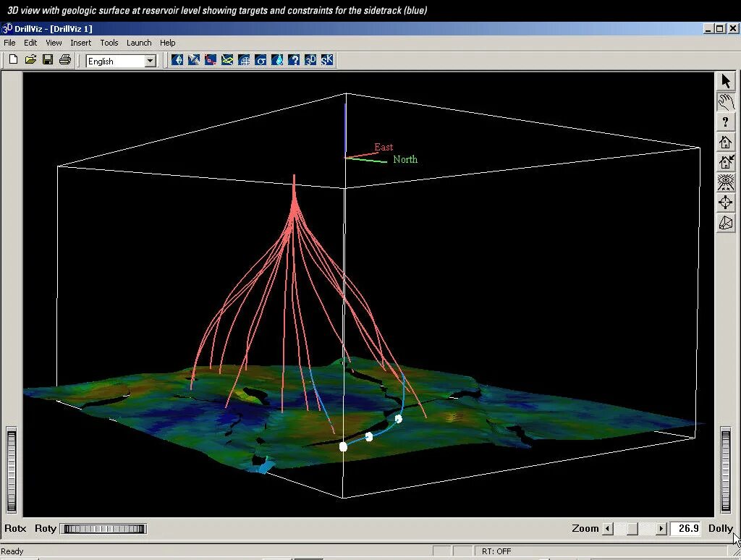Click the view all eye icon
Viewport: 741px width, 560px height.
click(x=726, y=182)
